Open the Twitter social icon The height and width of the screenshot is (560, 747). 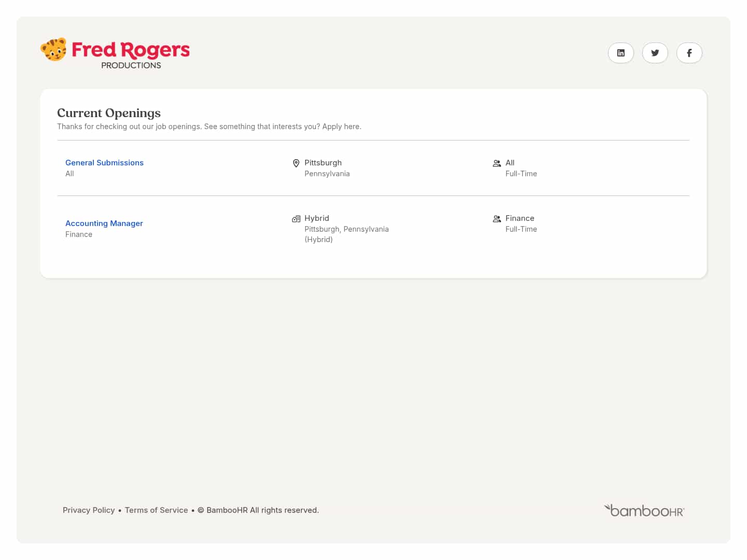click(655, 53)
